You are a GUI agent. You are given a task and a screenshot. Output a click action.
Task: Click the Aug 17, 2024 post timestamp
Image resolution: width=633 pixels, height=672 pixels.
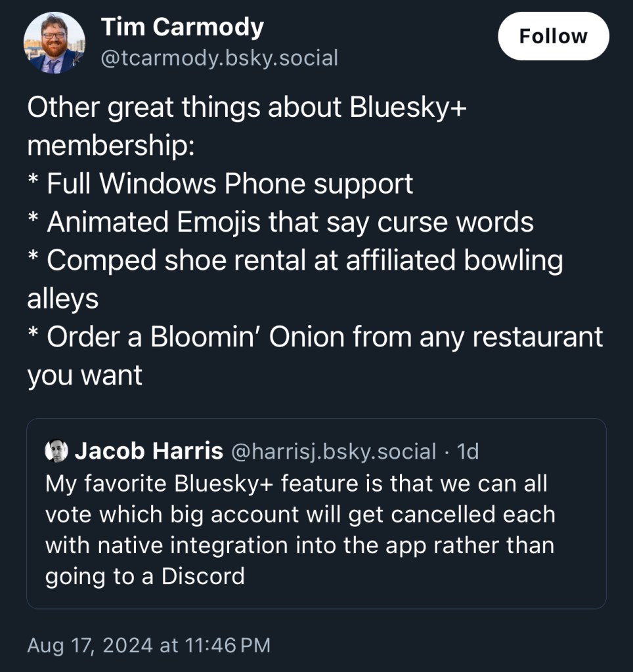pos(148,645)
